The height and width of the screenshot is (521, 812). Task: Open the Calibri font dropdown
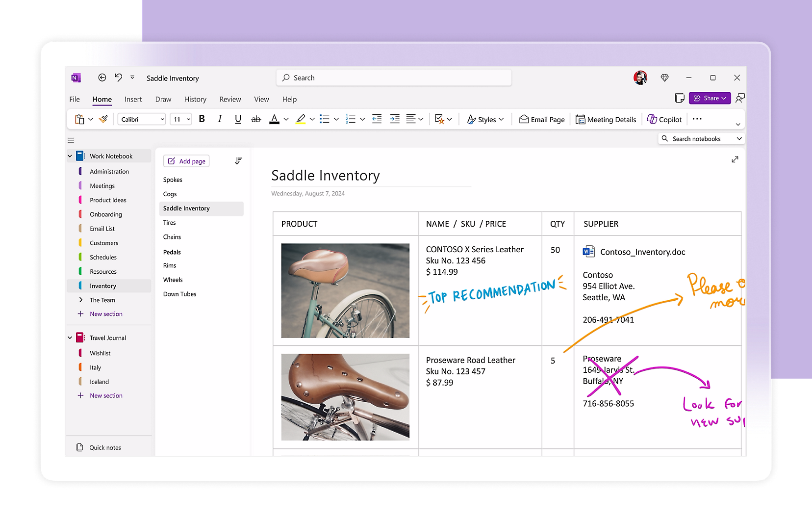[x=142, y=119]
